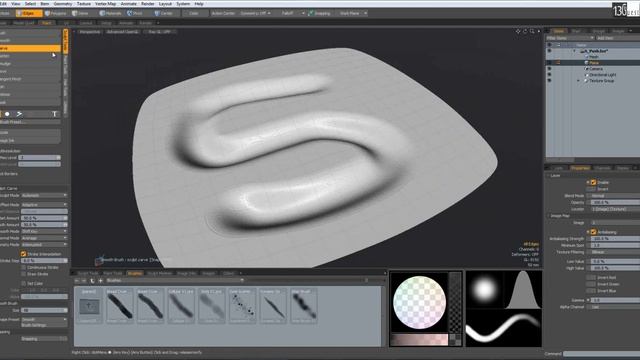640x360 pixels.
Task: Toggle the layer Enable checkbox
Action: pos(593,182)
